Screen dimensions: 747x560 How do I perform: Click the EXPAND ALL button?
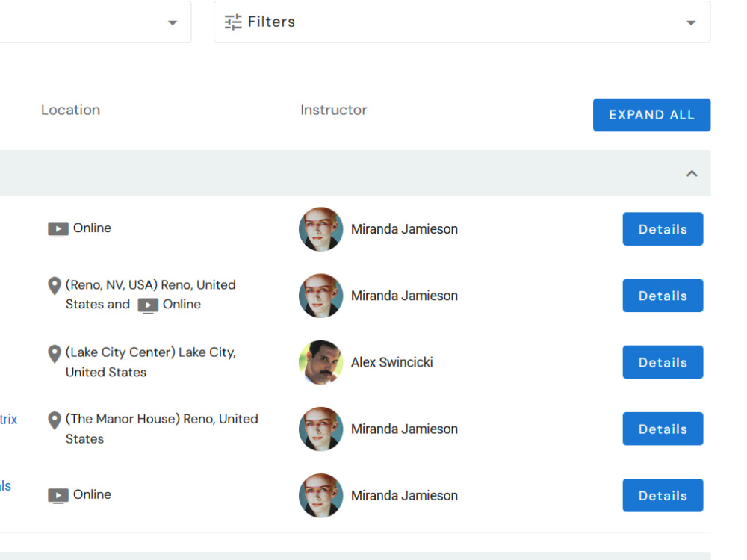(651, 115)
